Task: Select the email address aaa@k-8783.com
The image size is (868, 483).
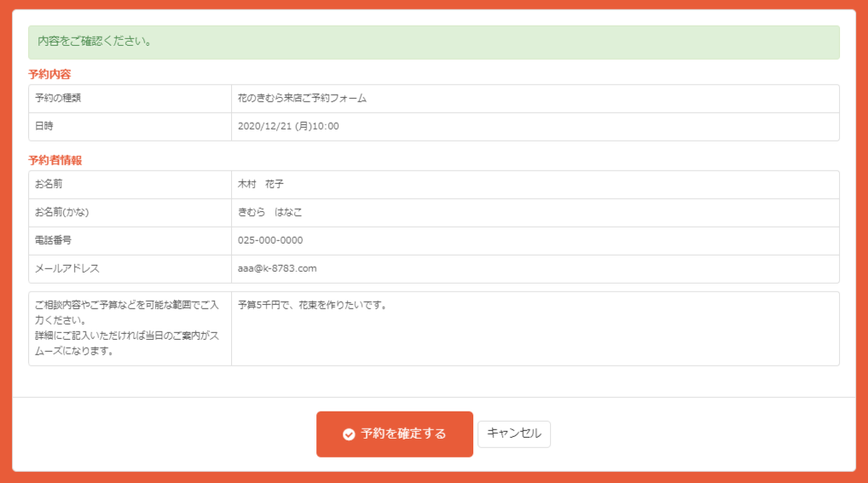Action: tap(277, 268)
